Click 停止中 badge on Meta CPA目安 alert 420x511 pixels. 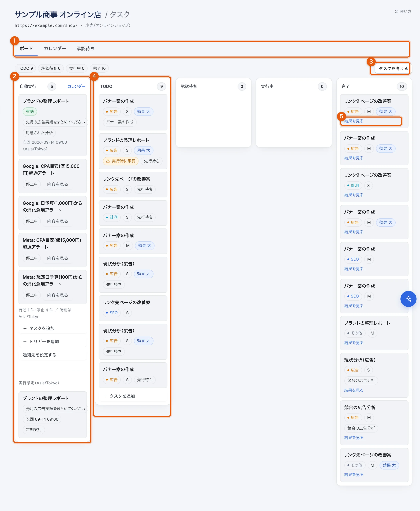coord(32,258)
